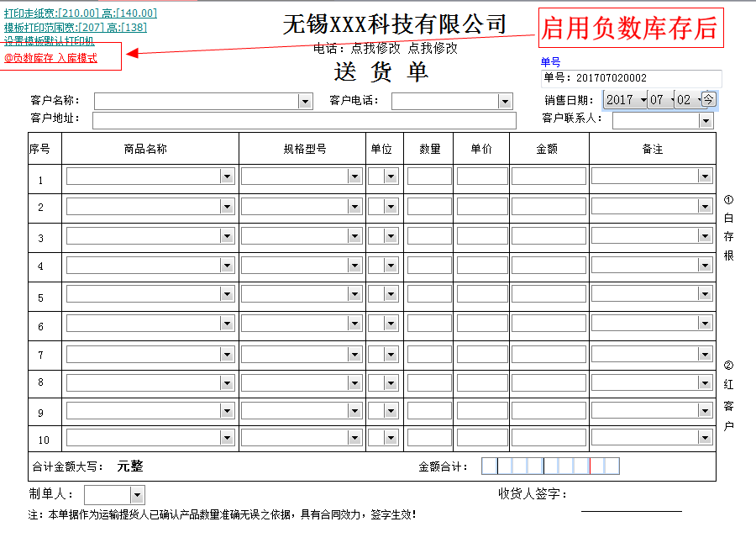Expand the 客户联系人 selector

[706, 120]
